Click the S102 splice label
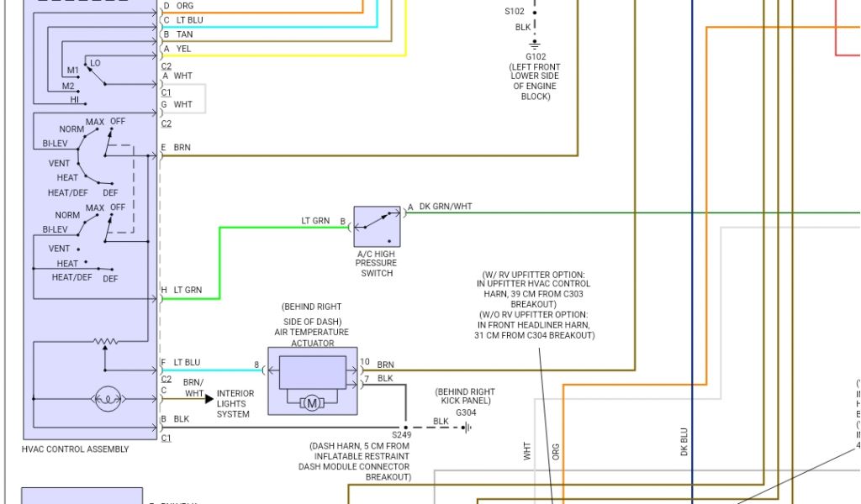861x504 pixels. click(x=515, y=12)
